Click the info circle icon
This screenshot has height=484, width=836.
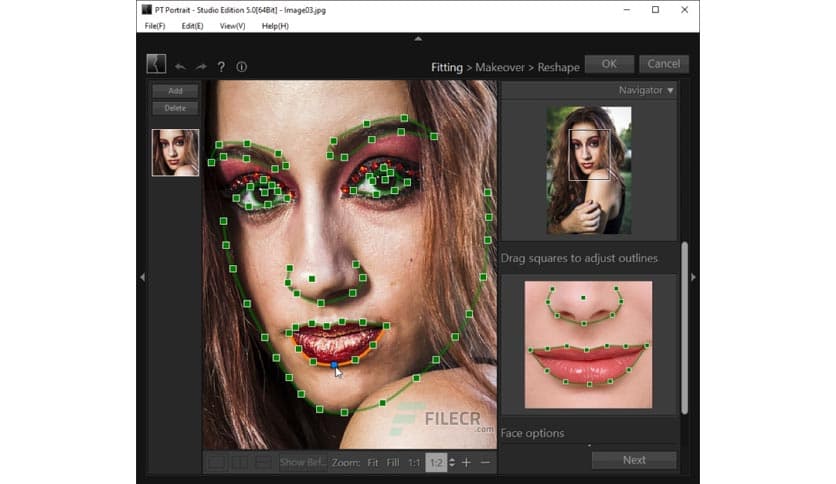pos(241,67)
